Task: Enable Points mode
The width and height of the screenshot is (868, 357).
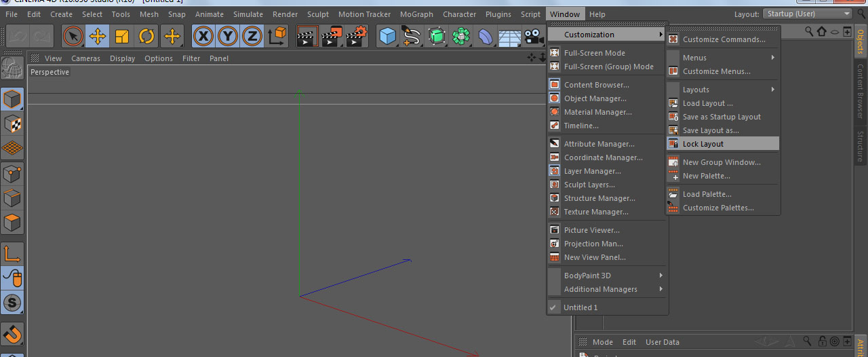Action: pos(12,173)
